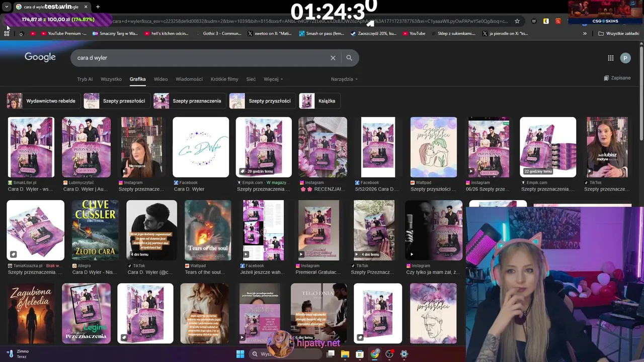Click the Google logo
Viewport: 644px width, 362px height.
(x=40, y=57)
